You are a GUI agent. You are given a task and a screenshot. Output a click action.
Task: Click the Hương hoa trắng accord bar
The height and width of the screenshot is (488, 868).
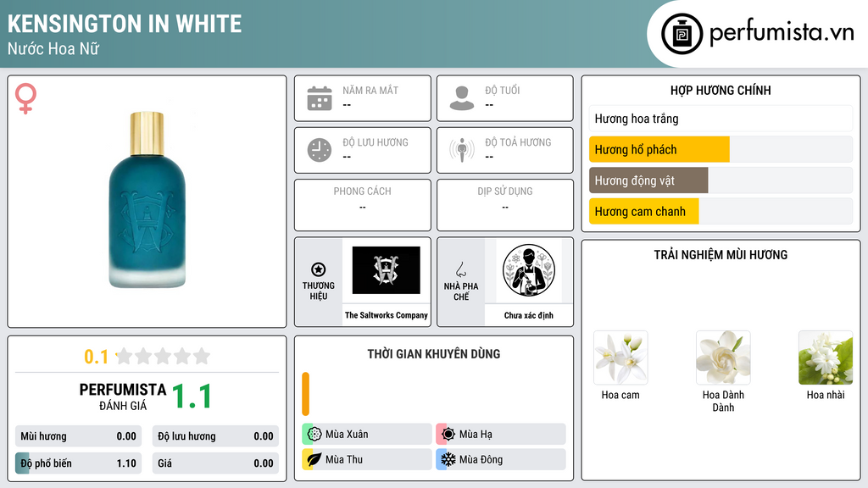721,119
